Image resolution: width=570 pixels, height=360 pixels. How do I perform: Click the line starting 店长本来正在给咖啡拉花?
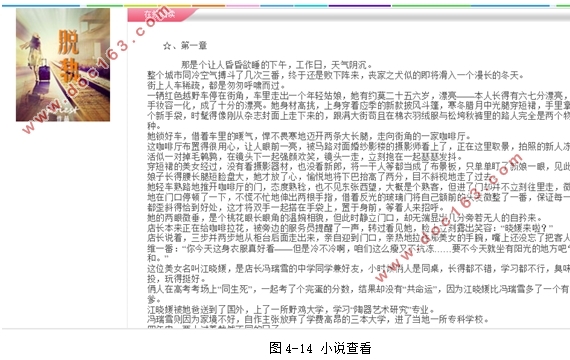(350, 228)
